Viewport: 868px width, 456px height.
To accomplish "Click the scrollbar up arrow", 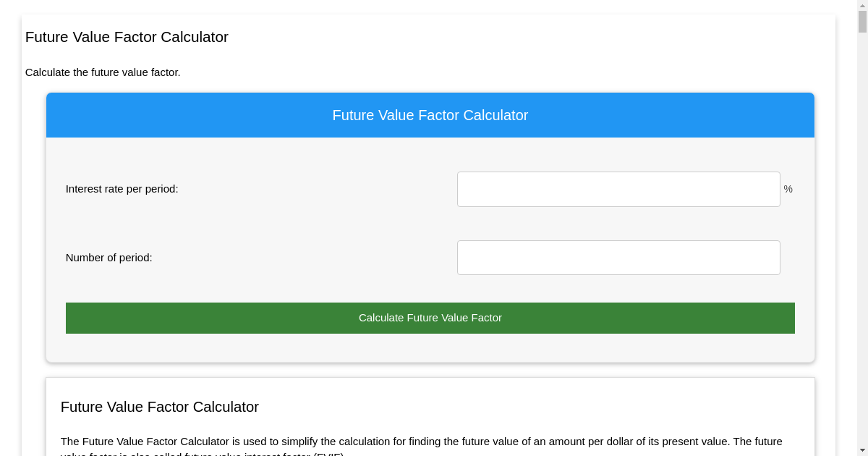I will 863,5.
